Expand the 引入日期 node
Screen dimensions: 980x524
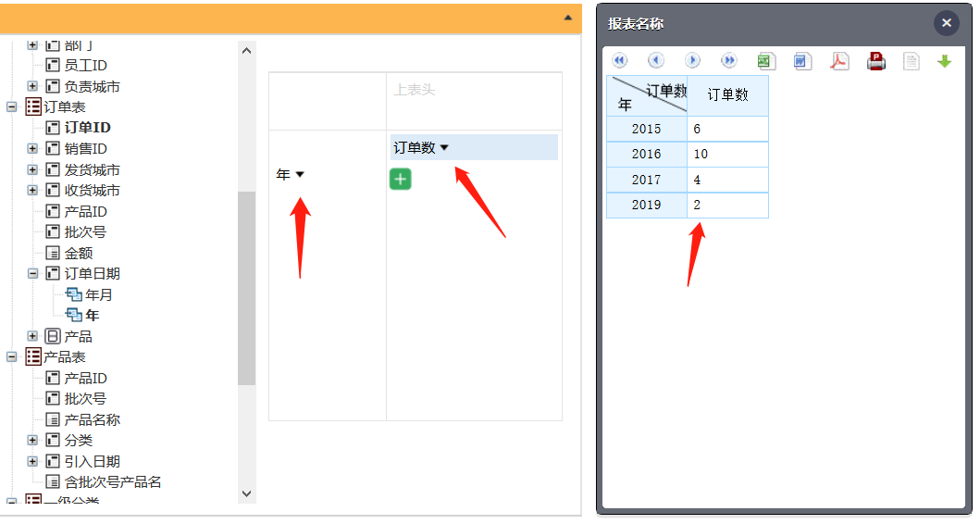(32, 461)
